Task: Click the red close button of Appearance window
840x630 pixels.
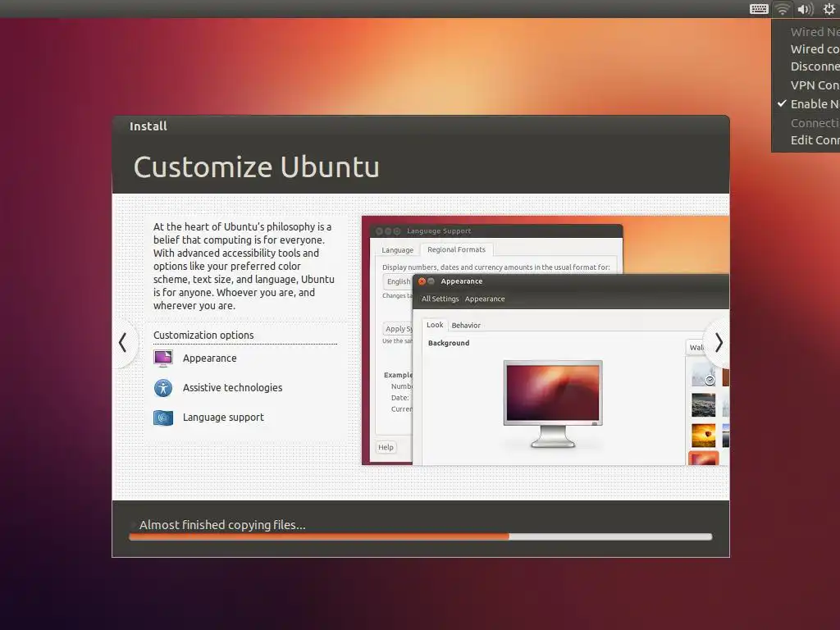Action: click(x=422, y=281)
